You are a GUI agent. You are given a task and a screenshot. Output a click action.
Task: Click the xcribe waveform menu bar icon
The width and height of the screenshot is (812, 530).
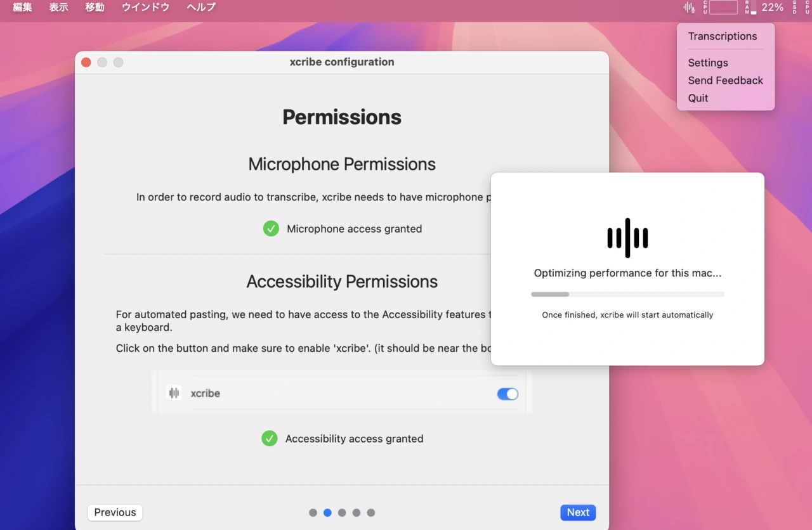pos(689,8)
